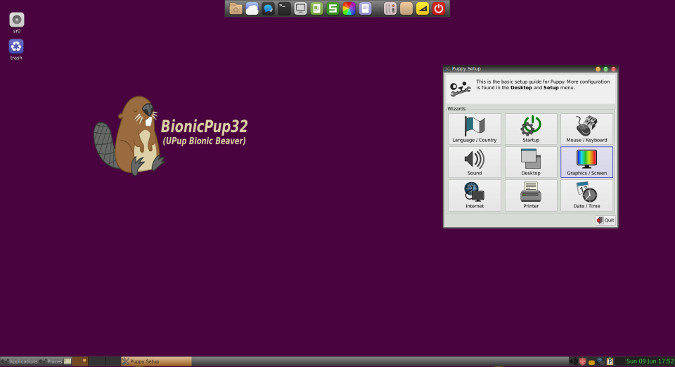Image resolution: width=675 pixels, height=367 pixels.
Task: Open the rainbow color wheel app in the dock
Action: tap(349, 9)
